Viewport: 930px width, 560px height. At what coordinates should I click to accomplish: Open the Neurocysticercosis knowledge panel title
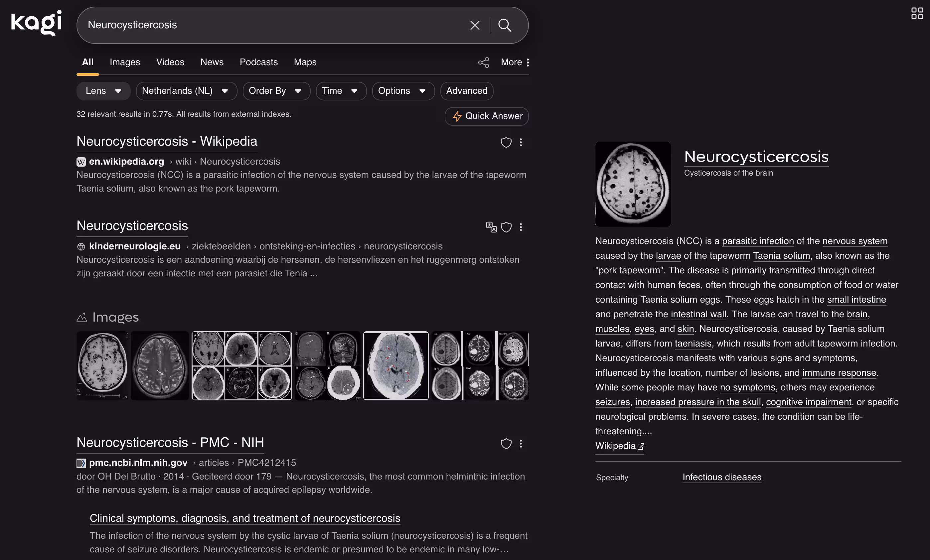[x=756, y=157]
